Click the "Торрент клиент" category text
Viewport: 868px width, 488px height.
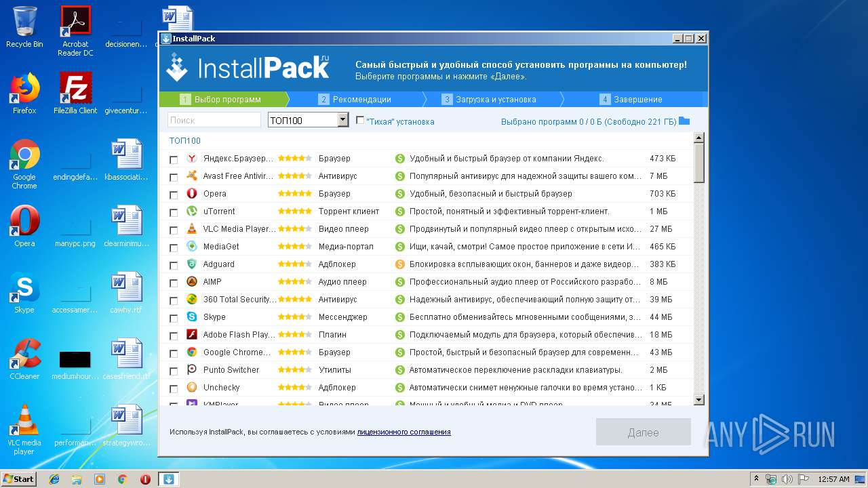click(349, 211)
